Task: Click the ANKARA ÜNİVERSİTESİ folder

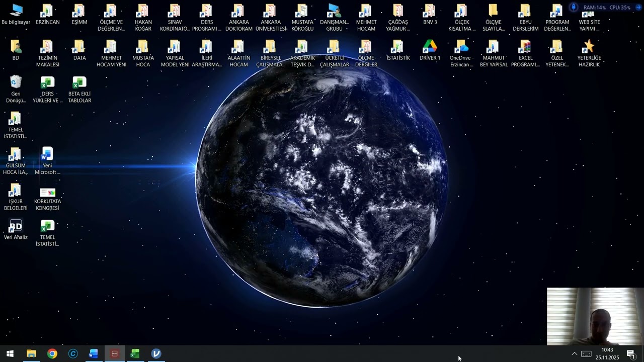Action: click(x=271, y=18)
